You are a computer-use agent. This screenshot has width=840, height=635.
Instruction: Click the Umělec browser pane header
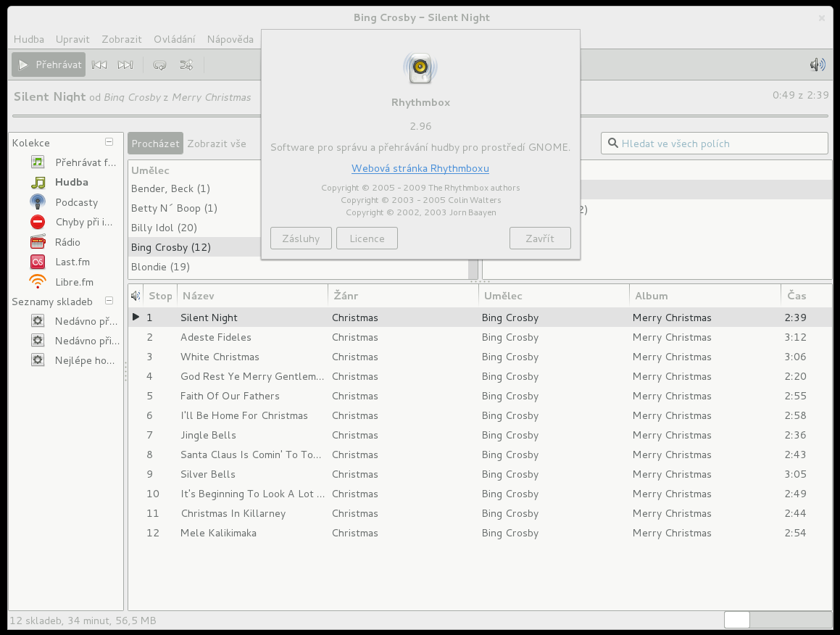pyautogui.click(x=196, y=170)
